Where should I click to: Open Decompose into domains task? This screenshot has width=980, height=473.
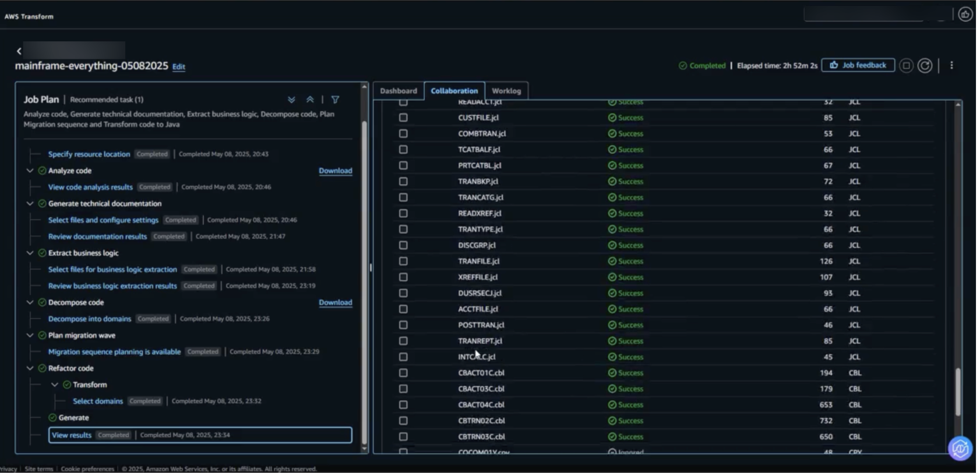(x=90, y=319)
